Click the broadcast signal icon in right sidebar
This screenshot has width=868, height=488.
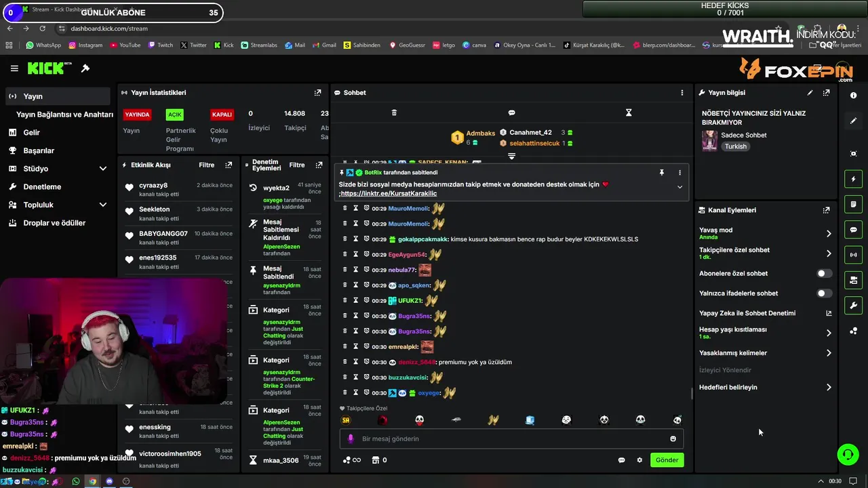(853, 255)
